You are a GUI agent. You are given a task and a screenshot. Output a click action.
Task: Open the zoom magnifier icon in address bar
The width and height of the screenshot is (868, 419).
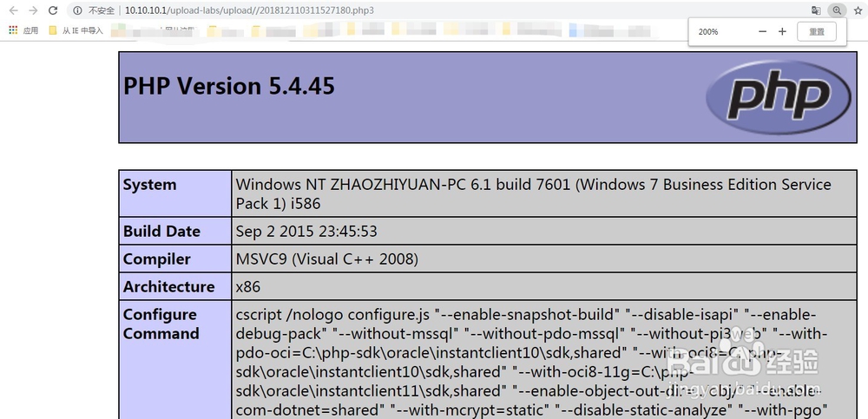(837, 10)
